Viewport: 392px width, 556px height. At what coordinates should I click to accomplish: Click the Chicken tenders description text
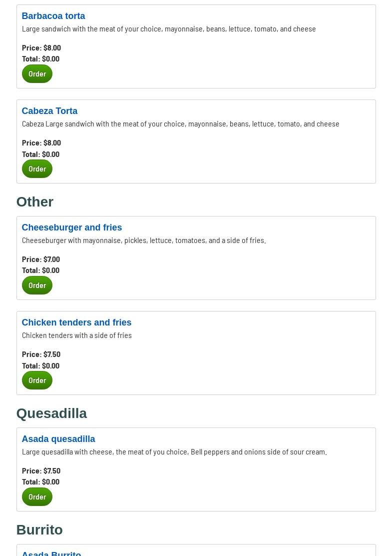point(77,335)
